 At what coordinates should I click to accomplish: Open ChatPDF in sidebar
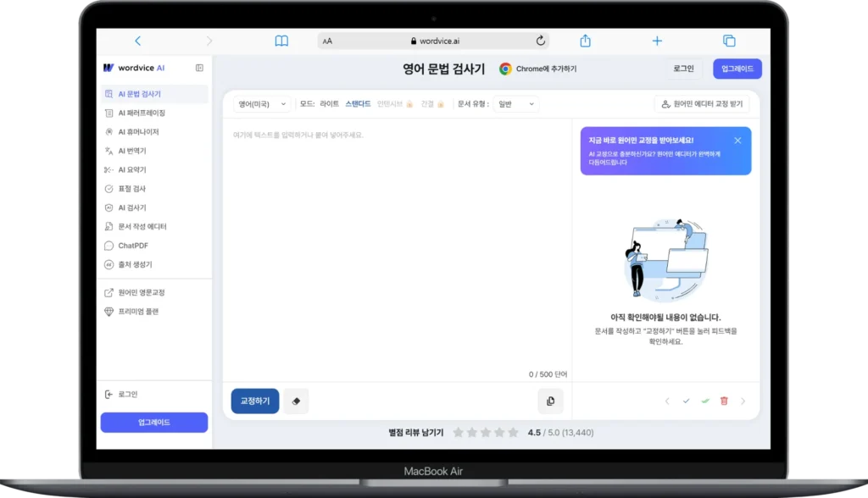tap(154, 246)
